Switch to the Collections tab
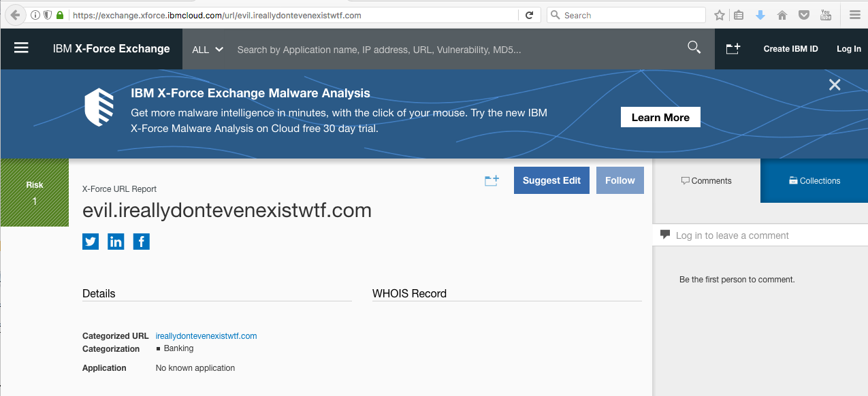The height and width of the screenshot is (396, 868). click(x=814, y=181)
